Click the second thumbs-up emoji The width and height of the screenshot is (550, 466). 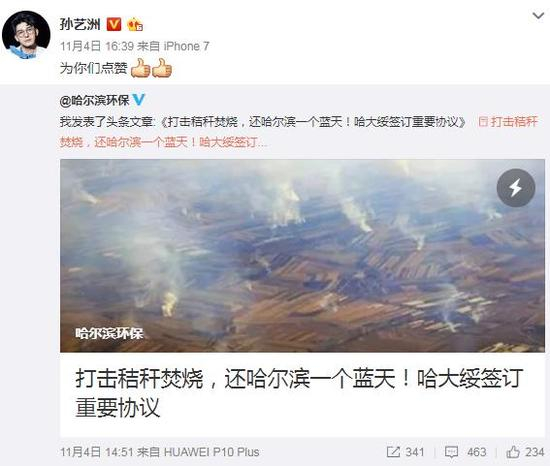(x=162, y=68)
